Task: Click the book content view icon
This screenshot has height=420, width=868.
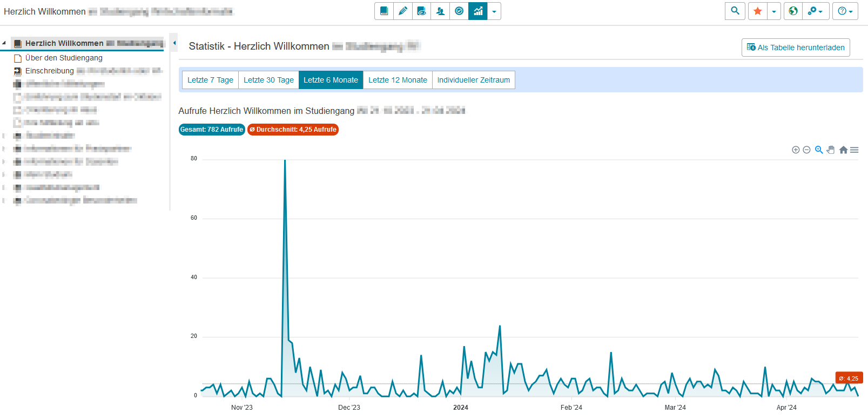Action: (384, 11)
